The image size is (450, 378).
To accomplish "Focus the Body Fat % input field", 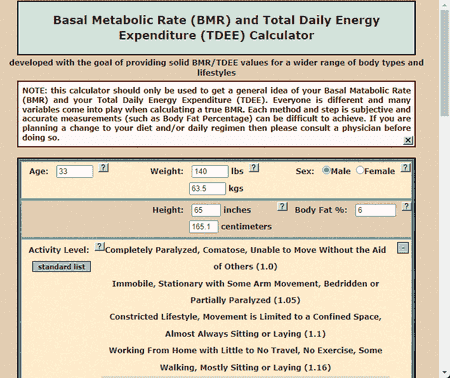I will 376,210.
